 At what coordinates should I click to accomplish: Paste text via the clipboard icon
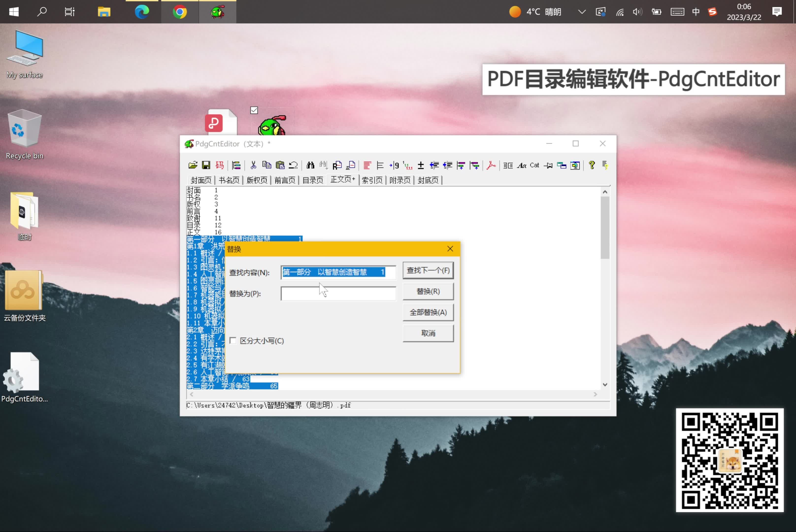click(x=280, y=165)
